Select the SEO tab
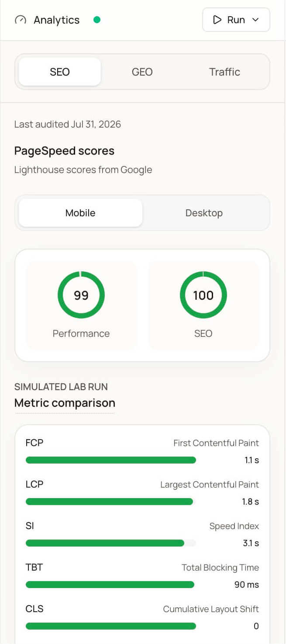Screen dimensions: 286x644 point(60,72)
